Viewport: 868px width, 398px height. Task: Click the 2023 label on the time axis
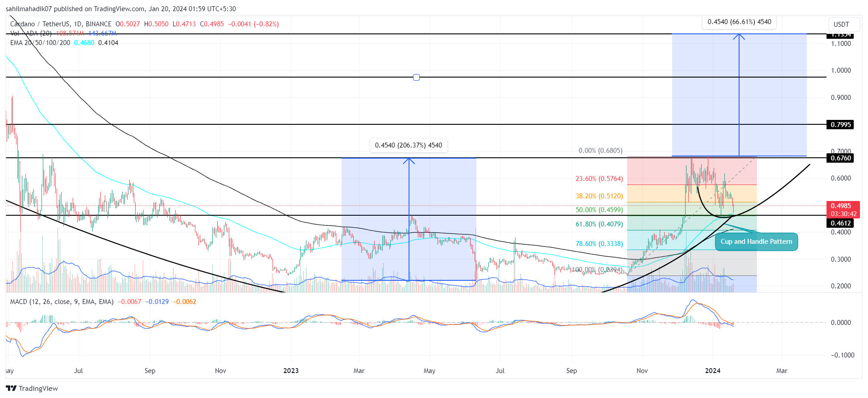click(291, 371)
